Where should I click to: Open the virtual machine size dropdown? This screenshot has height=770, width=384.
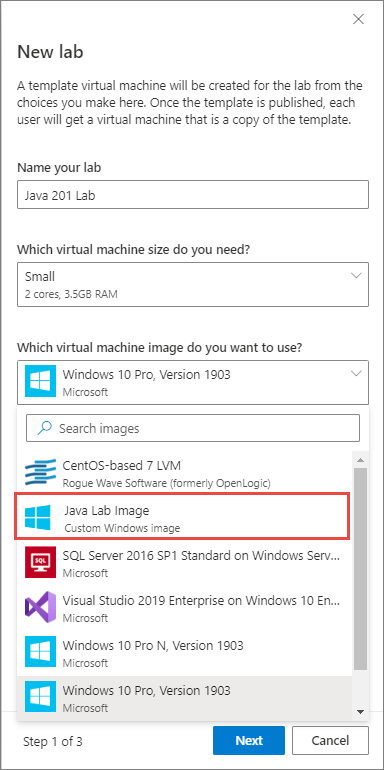click(x=192, y=284)
